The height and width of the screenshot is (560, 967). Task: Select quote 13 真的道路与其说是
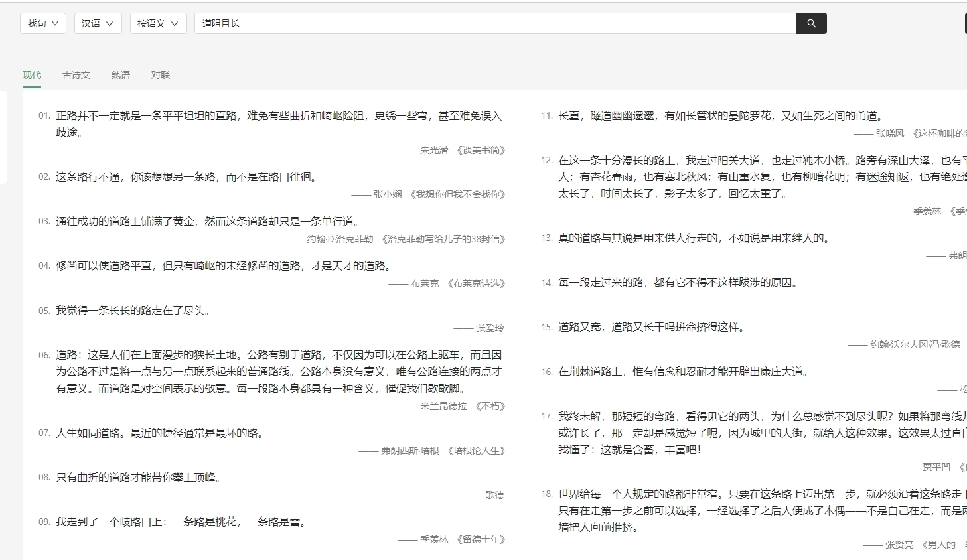(696, 238)
